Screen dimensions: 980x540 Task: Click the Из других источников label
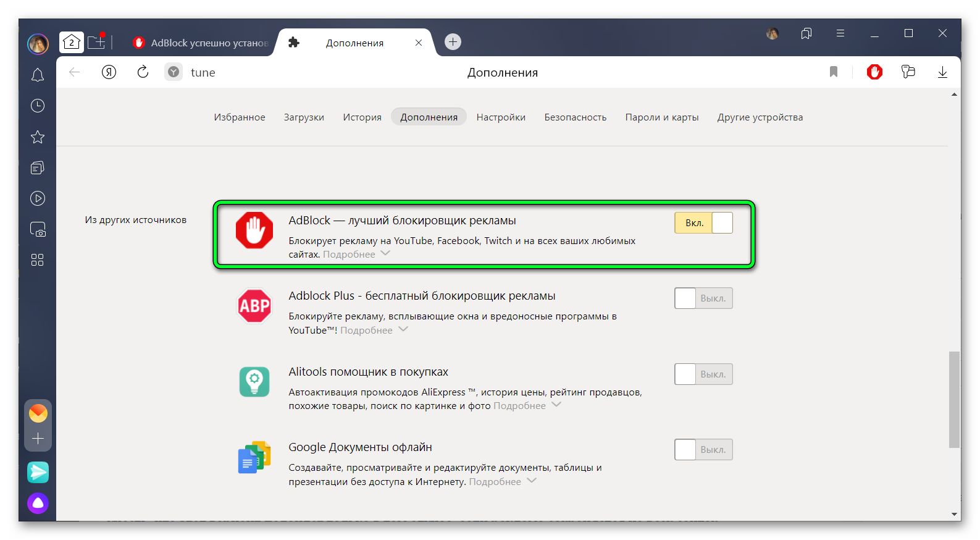click(x=136, y=220)
